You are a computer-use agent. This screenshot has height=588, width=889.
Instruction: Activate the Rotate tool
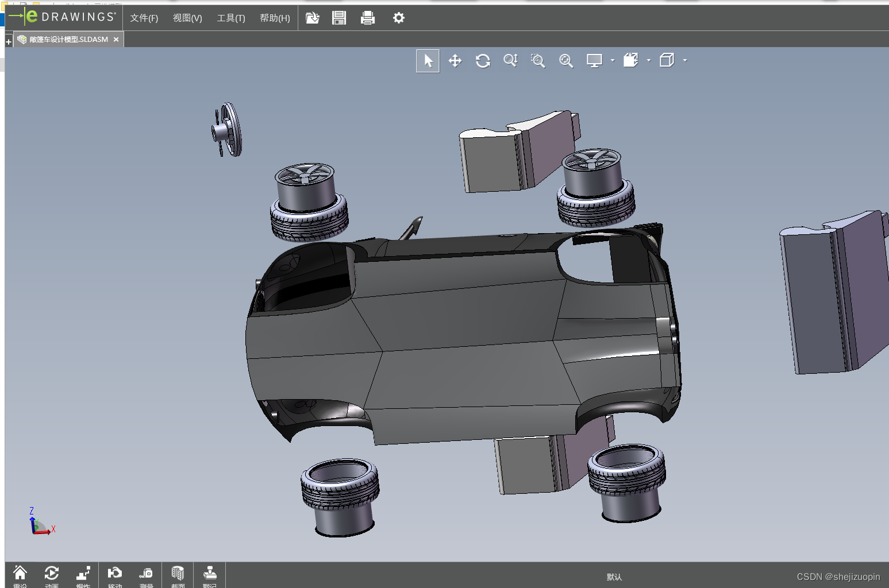483,61
